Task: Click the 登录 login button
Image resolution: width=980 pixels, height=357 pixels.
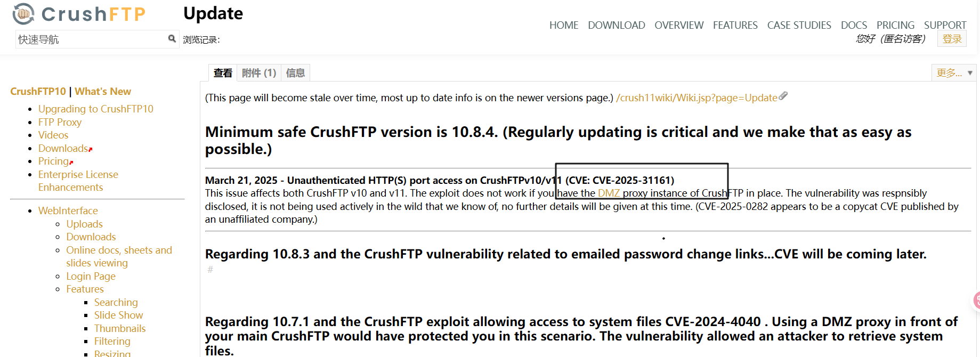Action: 952,39
